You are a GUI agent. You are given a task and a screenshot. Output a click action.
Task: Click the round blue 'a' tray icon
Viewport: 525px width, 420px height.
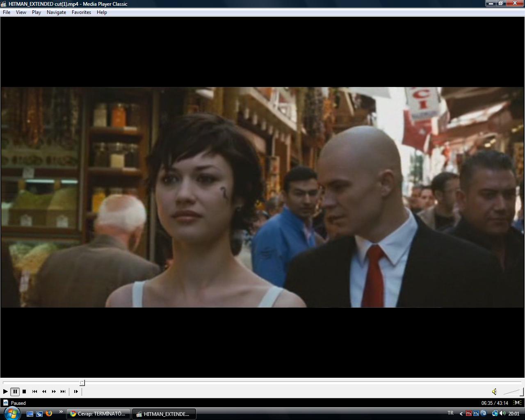coord(484,413)
